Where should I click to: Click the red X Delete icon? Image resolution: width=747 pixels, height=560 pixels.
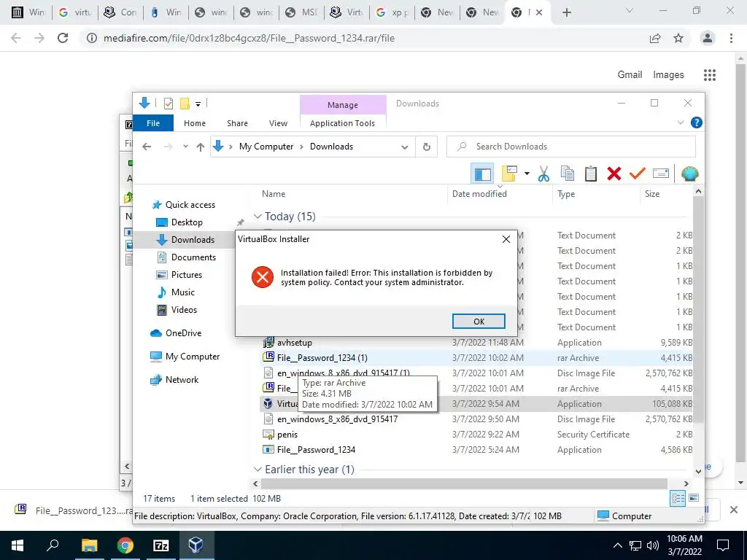(614, 174)
